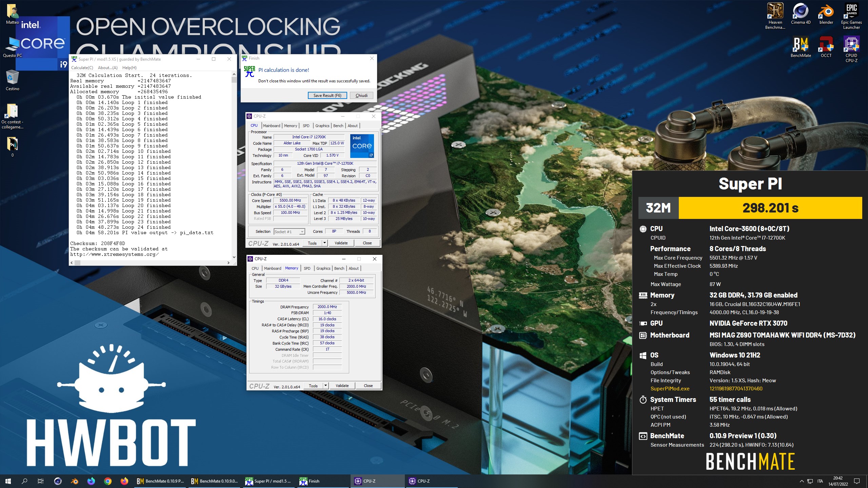Open the Oc contest collegamento shortcut
This screenshot has height=488, width=868.
pos(13,116)
